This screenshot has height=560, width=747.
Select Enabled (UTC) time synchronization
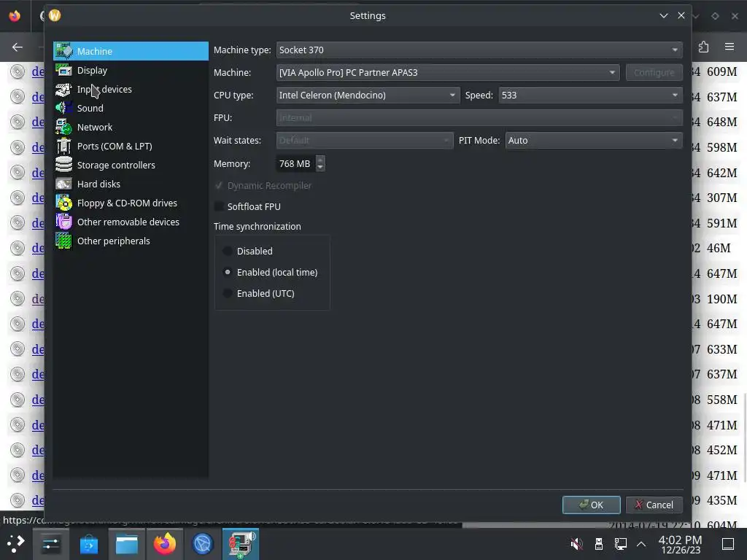coord(228,293)
